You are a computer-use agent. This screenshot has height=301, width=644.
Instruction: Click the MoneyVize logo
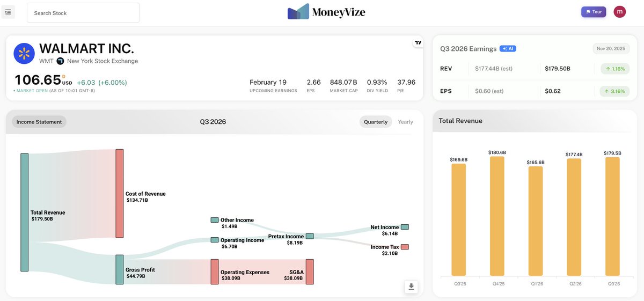326,12
